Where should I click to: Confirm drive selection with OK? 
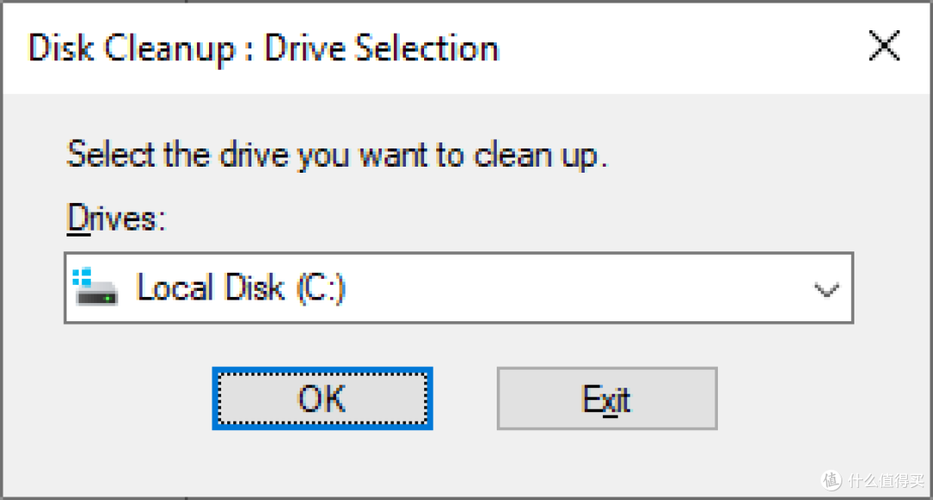click(x=322, y=400)
